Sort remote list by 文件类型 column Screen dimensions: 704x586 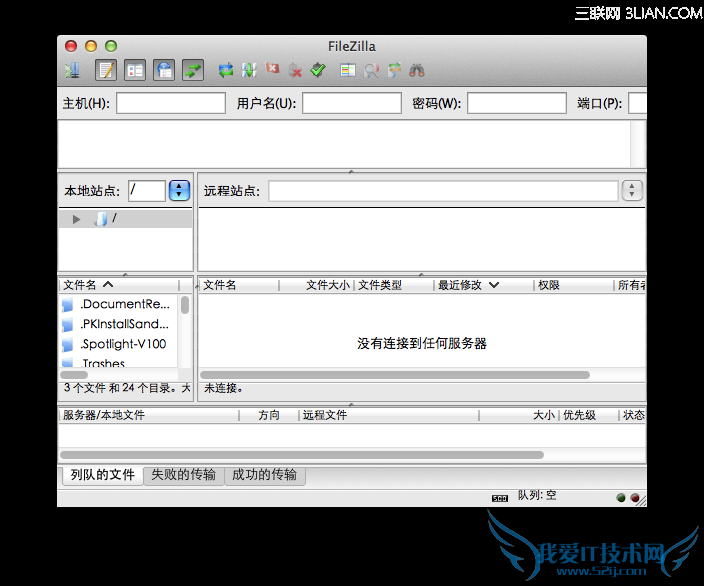coord(394,285)
